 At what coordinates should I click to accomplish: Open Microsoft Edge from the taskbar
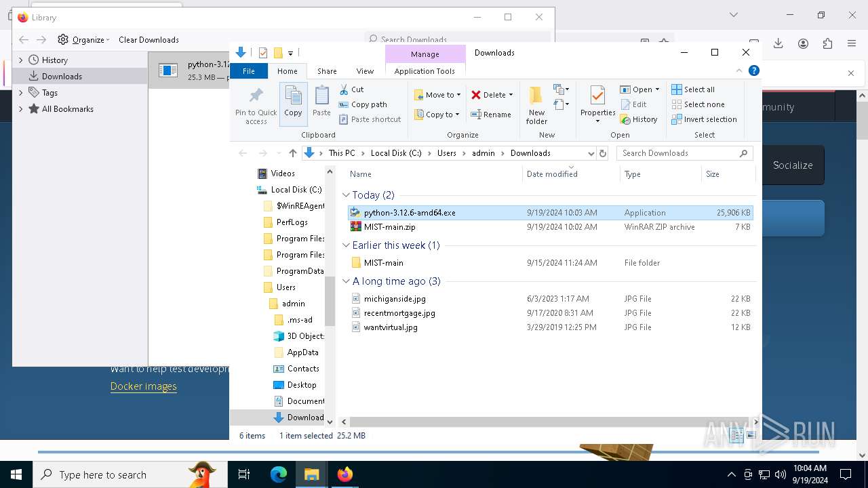(279, 474)
